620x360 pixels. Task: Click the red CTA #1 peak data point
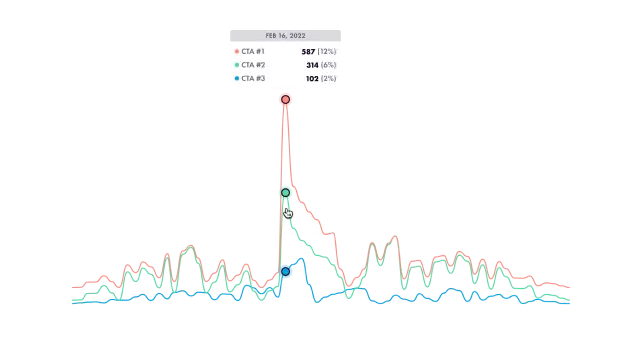click(x=285, y=99)
